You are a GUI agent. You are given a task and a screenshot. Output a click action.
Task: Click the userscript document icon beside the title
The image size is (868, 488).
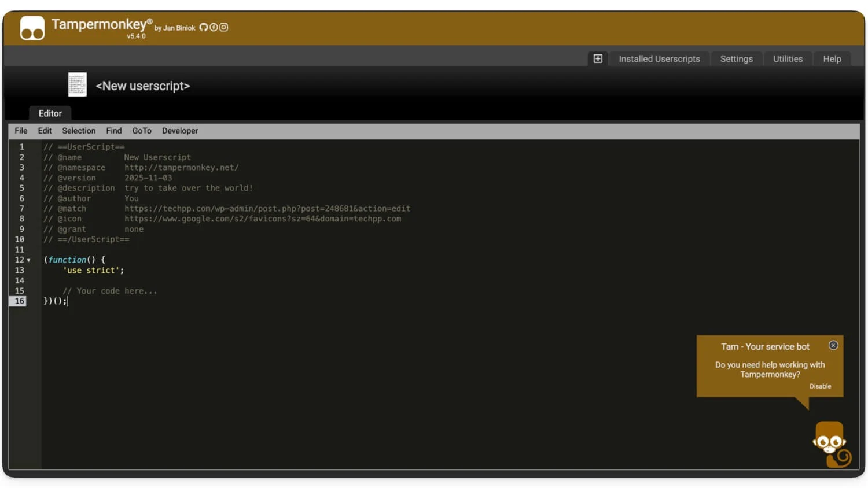click(77, 84)
